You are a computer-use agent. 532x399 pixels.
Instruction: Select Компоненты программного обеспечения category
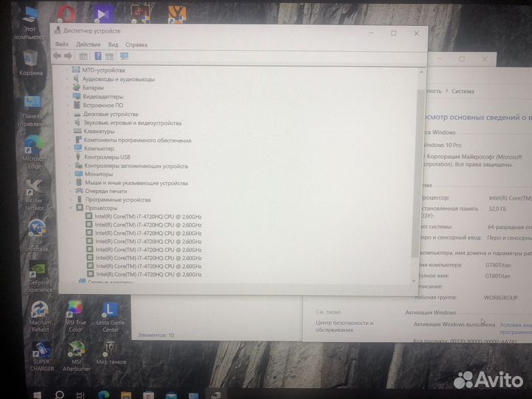pos(137,140)
